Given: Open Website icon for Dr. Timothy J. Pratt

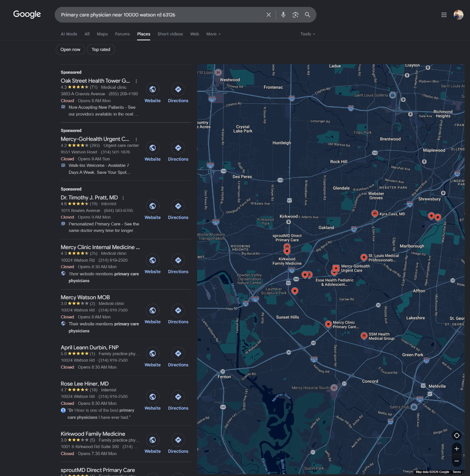Looking at the screenshot, I should tap(152, 206).
